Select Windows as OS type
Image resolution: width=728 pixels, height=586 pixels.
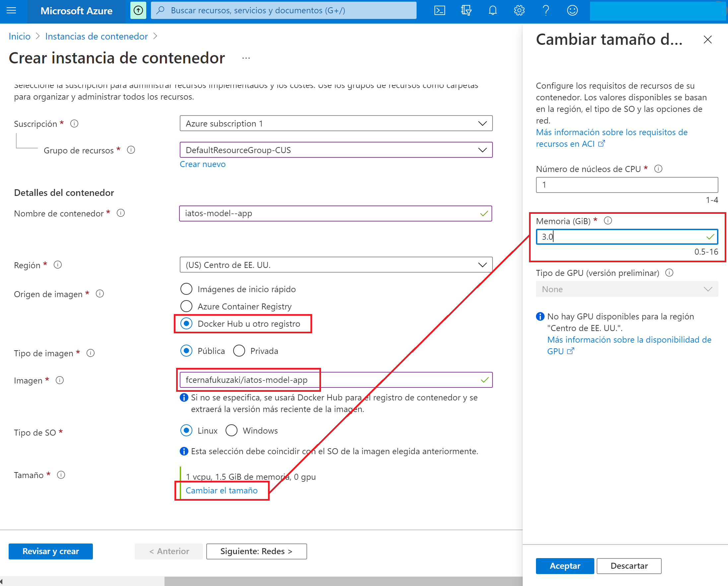tap(232, 430)
